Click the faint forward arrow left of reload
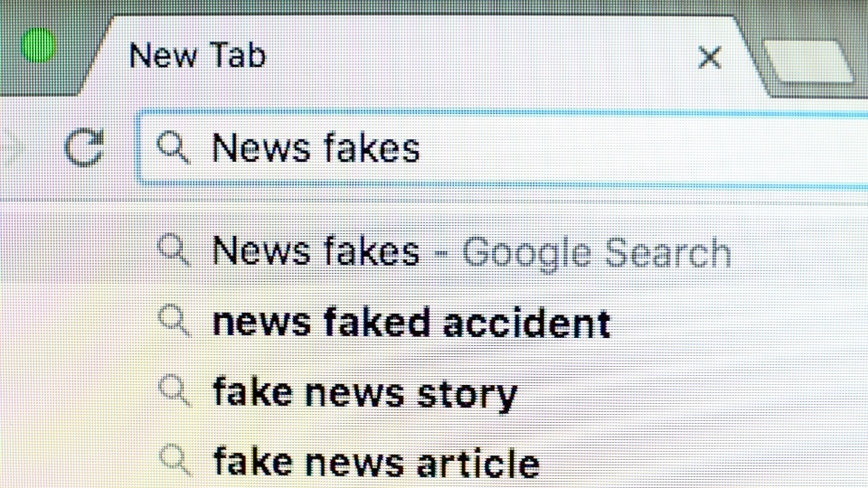This screenshot has width=868, height=488. [x=11, y=146]
